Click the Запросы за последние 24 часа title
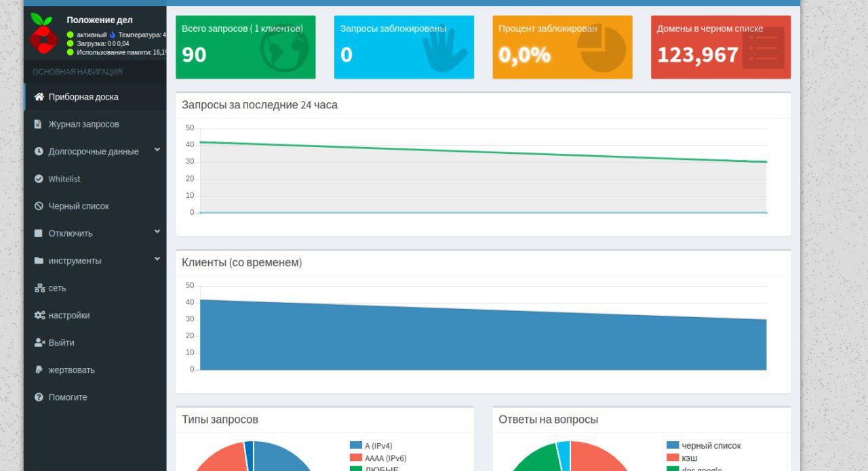 pyautogui.click(x=260, y=105)
